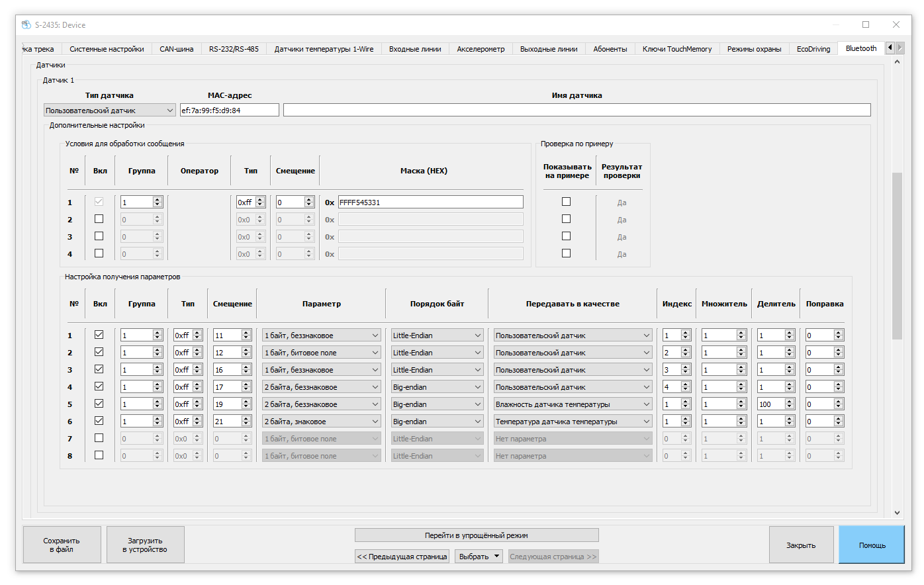The image size is (924, 585).
Task: Click Смещение spinner showing 19
Action: click(232, 404)
